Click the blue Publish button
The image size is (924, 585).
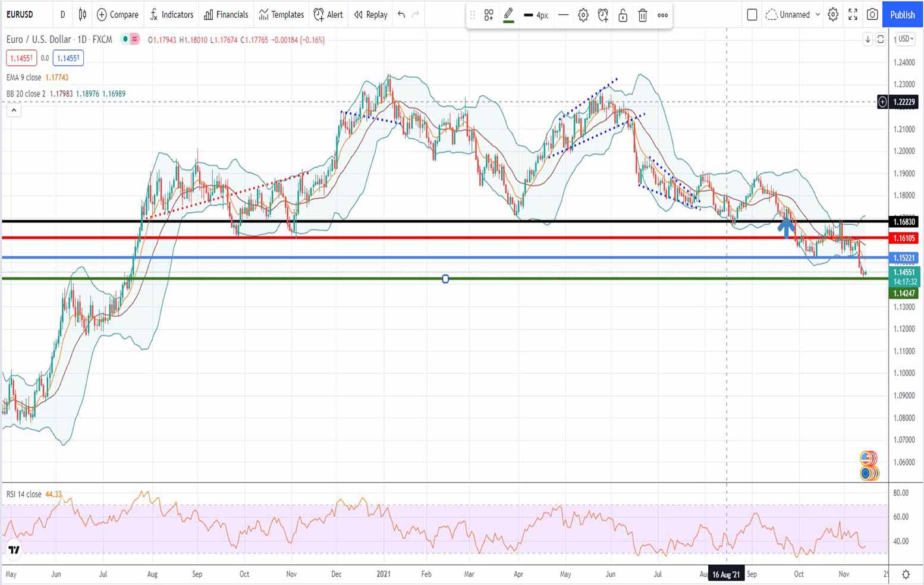(x=902, y=15)
